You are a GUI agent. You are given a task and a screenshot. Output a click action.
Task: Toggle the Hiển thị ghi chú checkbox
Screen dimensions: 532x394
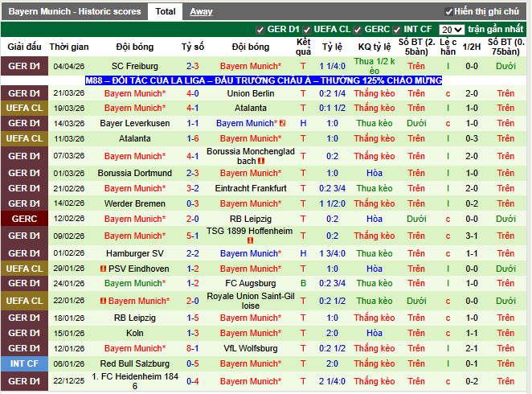click(x=448, y=12)
